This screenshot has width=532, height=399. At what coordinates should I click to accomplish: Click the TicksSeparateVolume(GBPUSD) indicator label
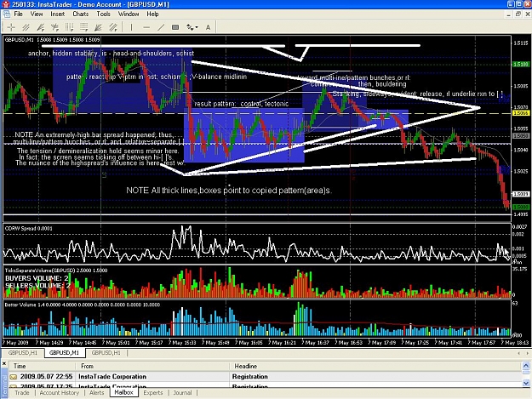[56, 271]
